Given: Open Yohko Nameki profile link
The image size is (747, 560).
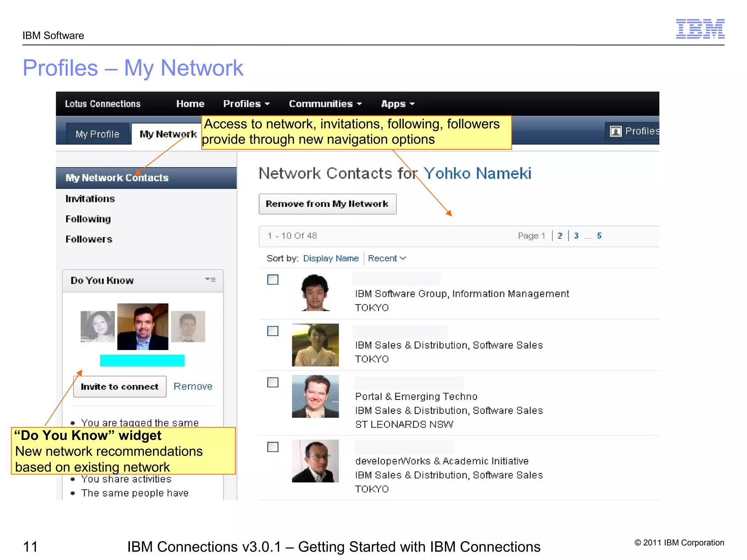Looking at the screenshot, I should (477, 173).
